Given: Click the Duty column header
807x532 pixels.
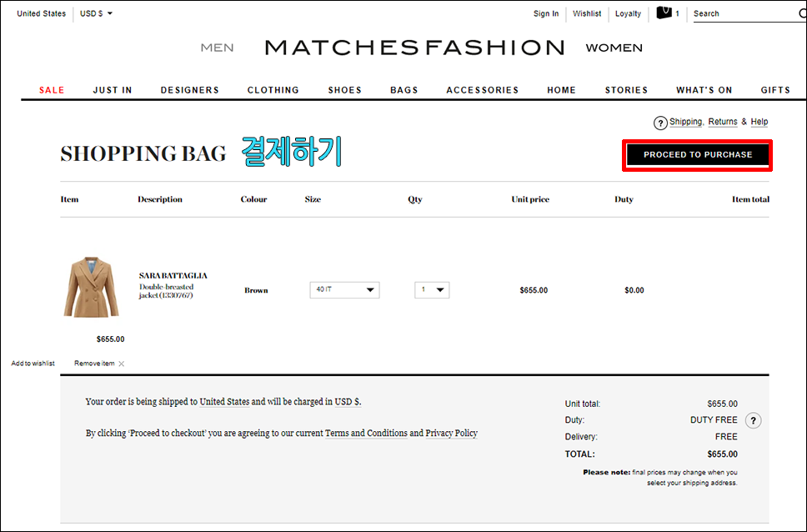Looking at the screenshot, I should coord(624,199).
